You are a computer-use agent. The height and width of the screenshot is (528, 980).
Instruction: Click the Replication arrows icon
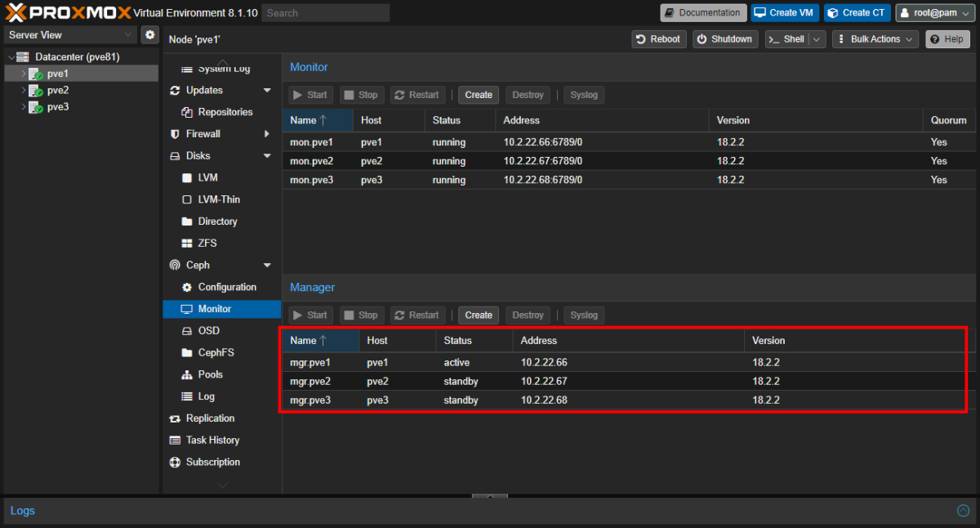[175, 418]
